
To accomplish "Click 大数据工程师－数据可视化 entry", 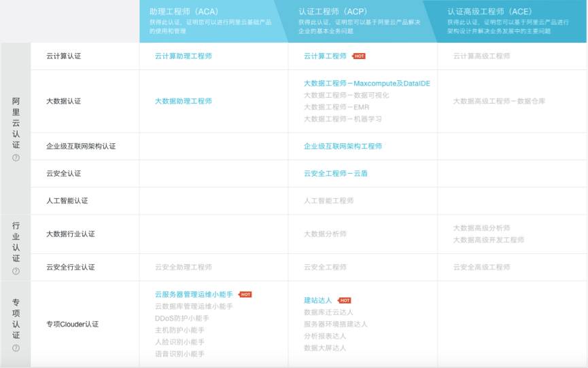I will [x=347, y=95].
